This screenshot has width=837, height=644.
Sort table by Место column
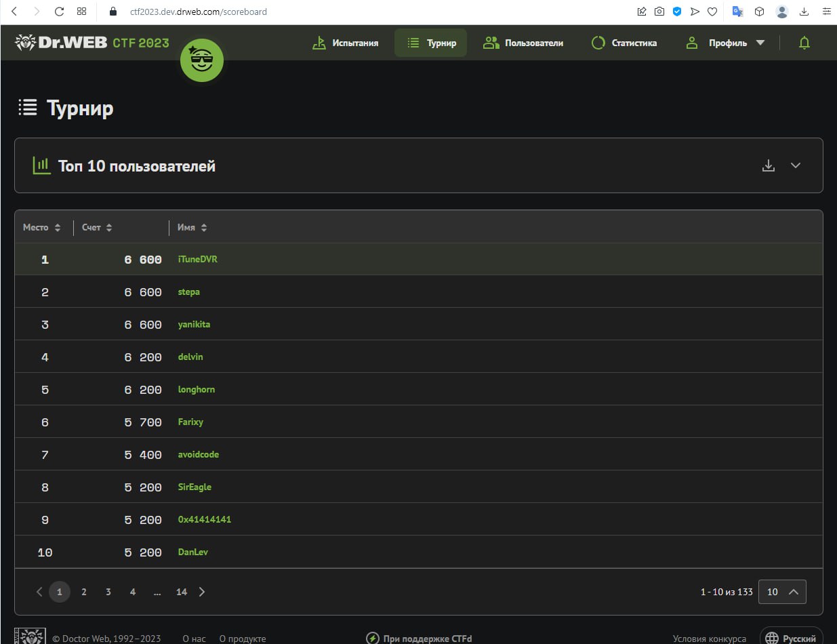42,227
